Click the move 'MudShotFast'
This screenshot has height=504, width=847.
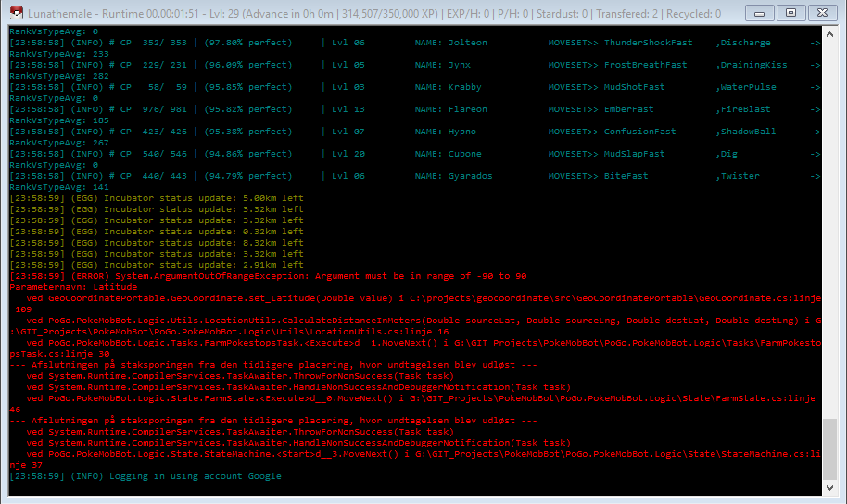[x=634, y=87]
